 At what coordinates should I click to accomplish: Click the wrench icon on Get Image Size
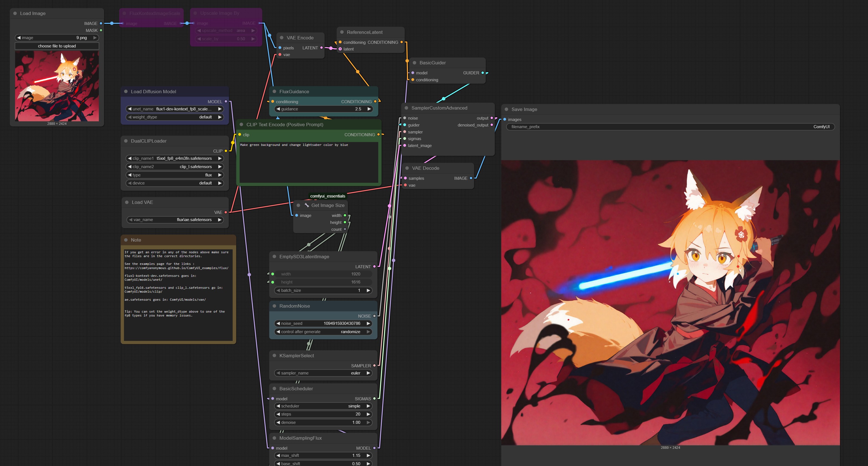(x=307, y=205)
